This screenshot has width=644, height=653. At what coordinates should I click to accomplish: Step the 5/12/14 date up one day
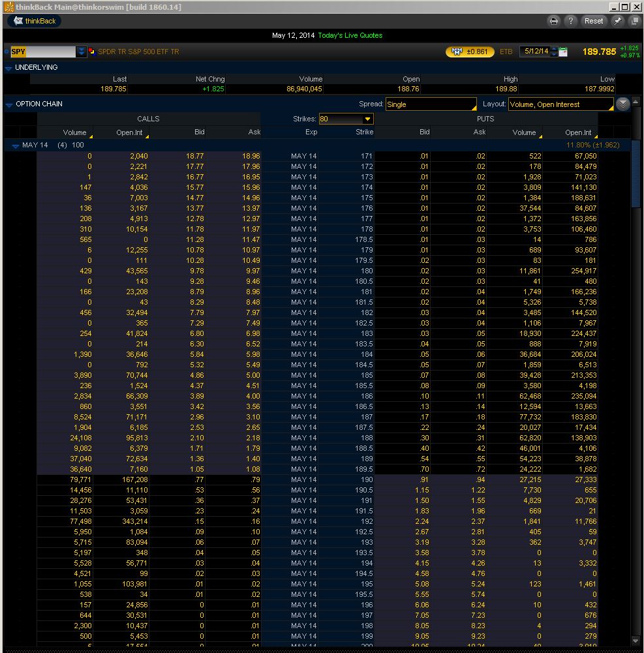pyautogui.click(x=553, y=49)
